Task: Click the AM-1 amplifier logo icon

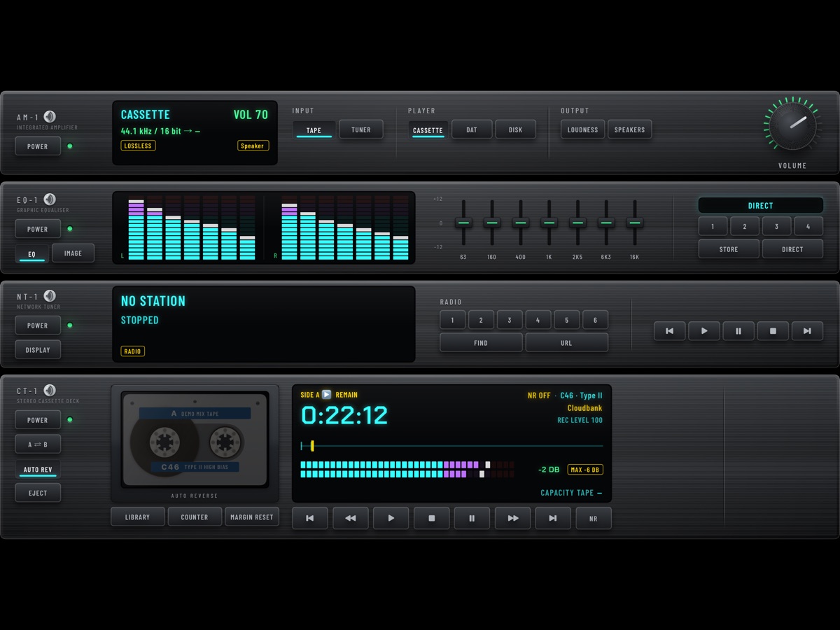Action: click(50, 117)
